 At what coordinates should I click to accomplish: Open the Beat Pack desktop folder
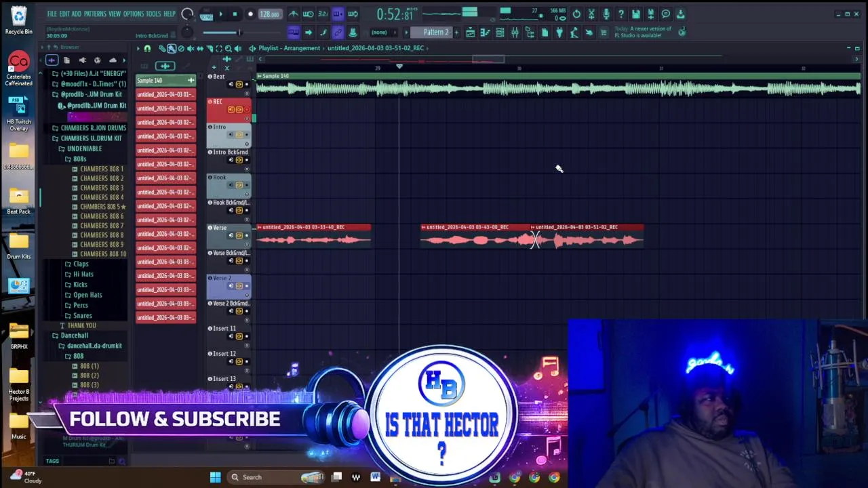tap(18, 200)
